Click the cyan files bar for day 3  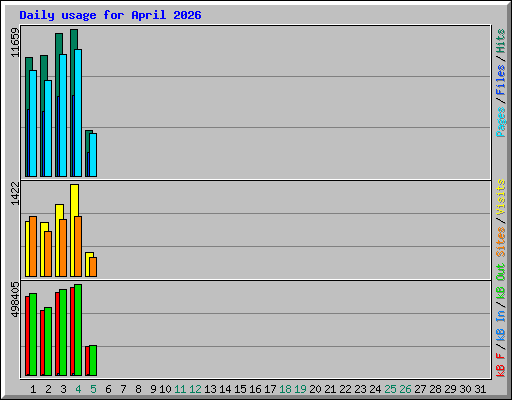coord(63,115)
